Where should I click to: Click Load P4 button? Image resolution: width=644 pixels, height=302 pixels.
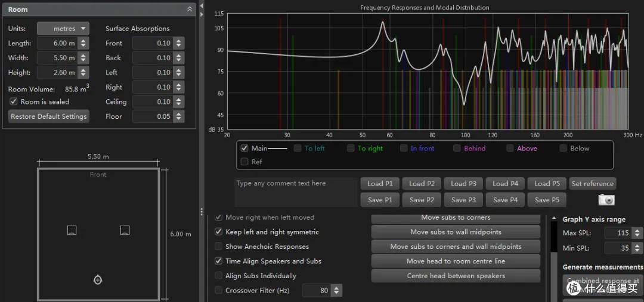[505, 184]
